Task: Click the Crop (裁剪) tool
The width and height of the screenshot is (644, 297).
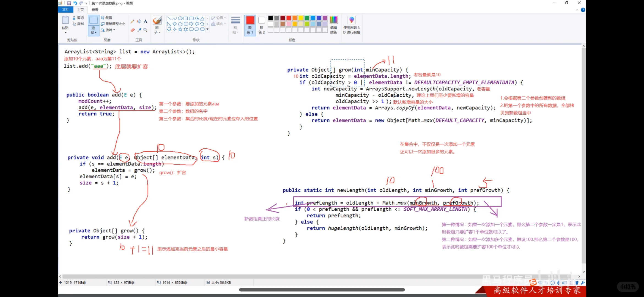Action: coord(107,18)
